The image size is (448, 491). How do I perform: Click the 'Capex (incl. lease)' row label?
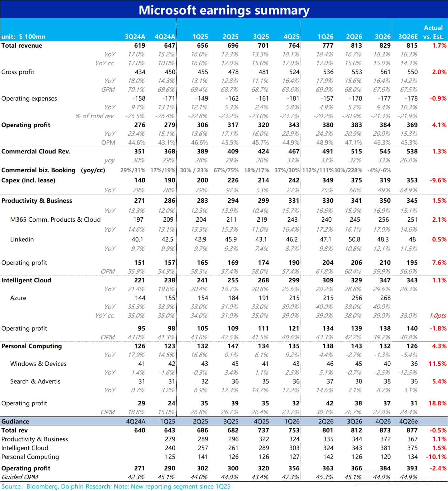point(28,180)
